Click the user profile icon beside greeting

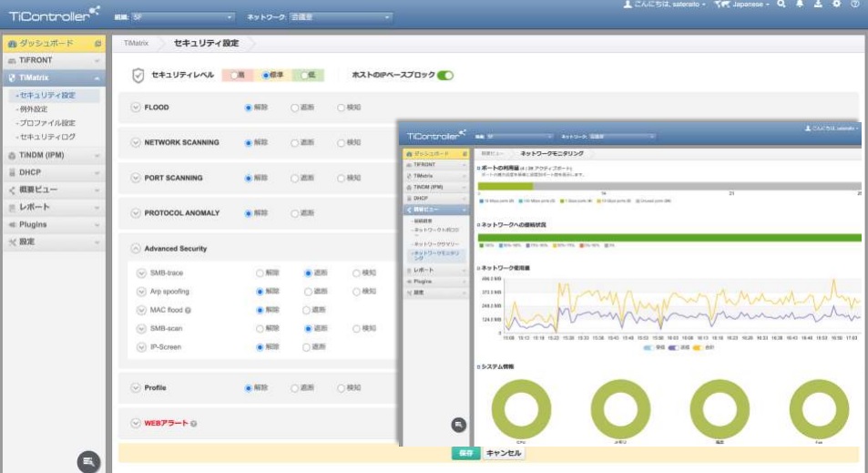coord(628,5)
